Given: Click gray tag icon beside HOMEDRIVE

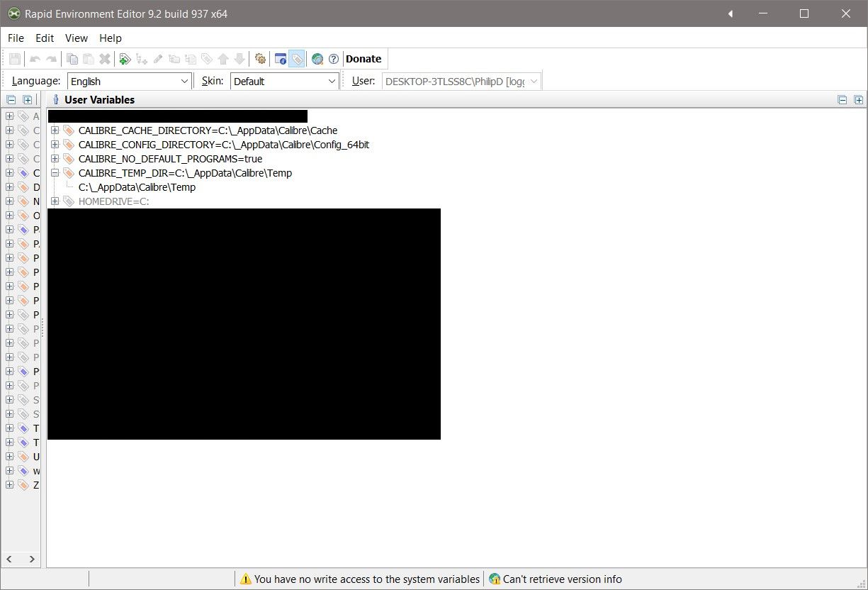Looking at the screenshot, I should click(69, 201).
